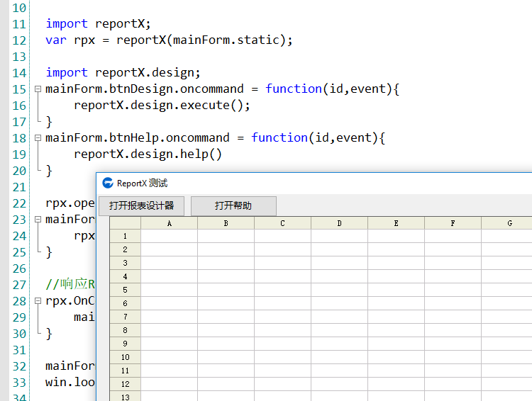Select row 1 header in the spreadsheet

[126, 237]
